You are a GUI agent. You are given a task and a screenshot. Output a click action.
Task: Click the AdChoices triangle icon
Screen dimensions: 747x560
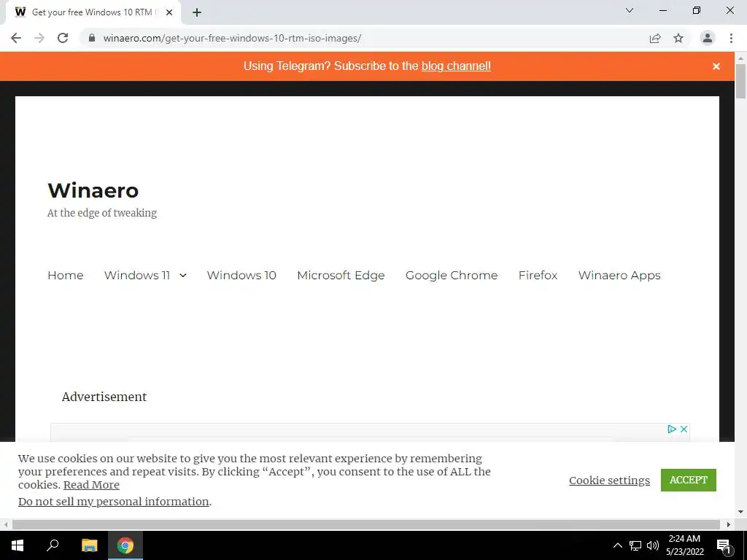tap(672, 429)
